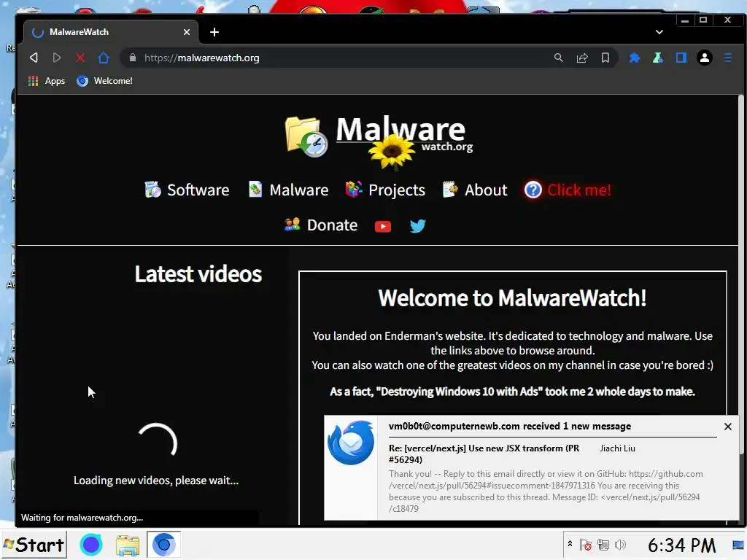The height and width of the screenshot is (560, 747).
Task: Click the page vertical scrollbar
Action: [x=741, y=274]
